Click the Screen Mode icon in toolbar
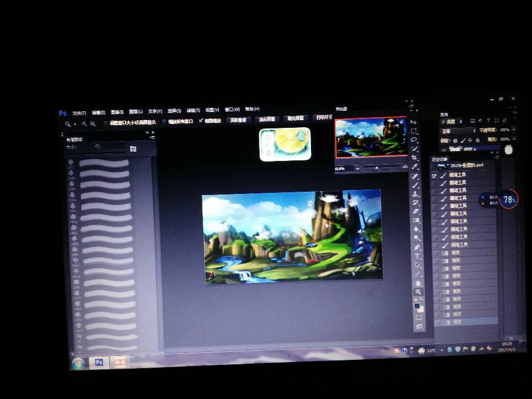 pos(420,327)
